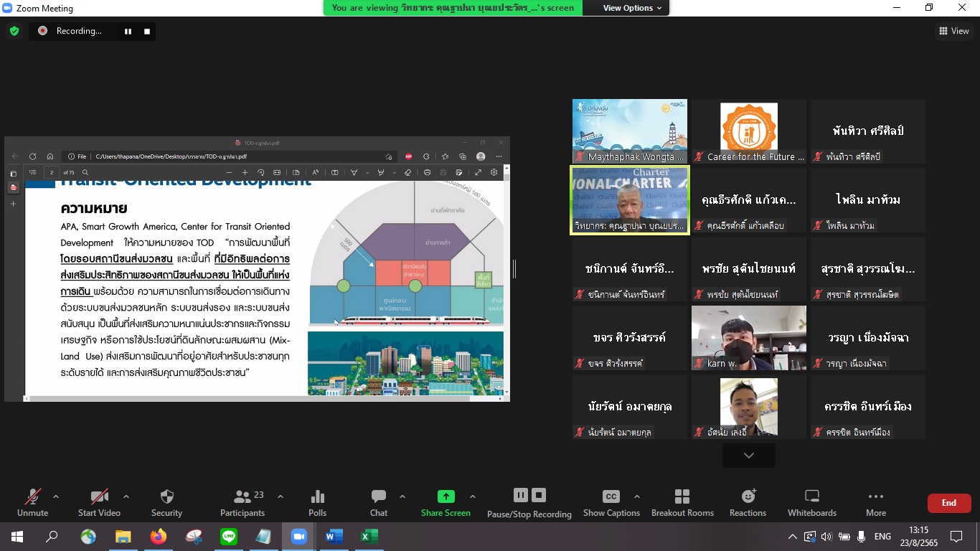Screen dimensions: 980x551
Task: Click the Security shield icon
Action: pos(166,502)
